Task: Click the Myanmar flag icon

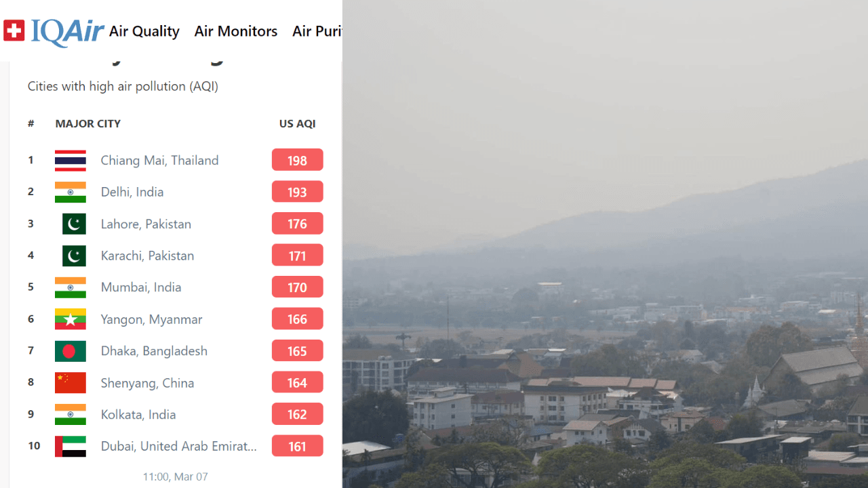Action: point(71,319)
